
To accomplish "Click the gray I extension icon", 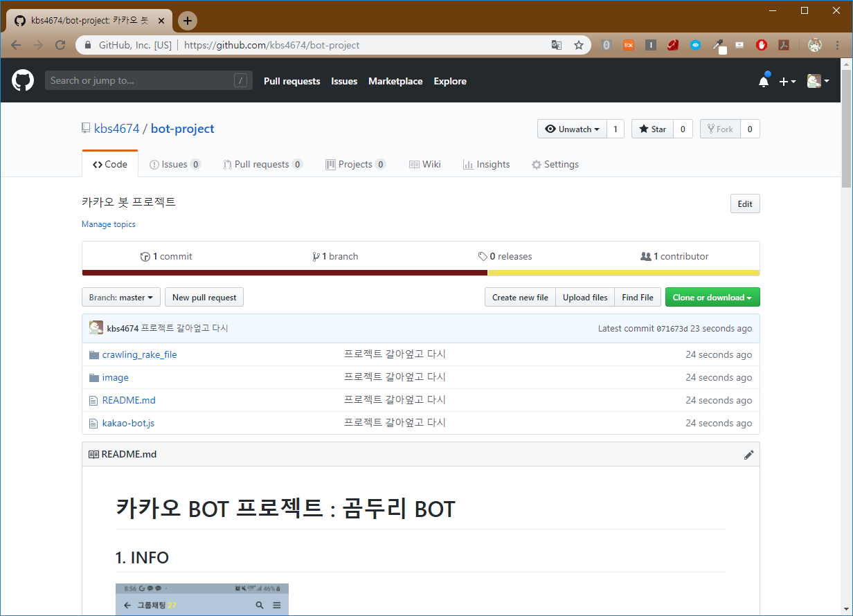I will point(651,45).
